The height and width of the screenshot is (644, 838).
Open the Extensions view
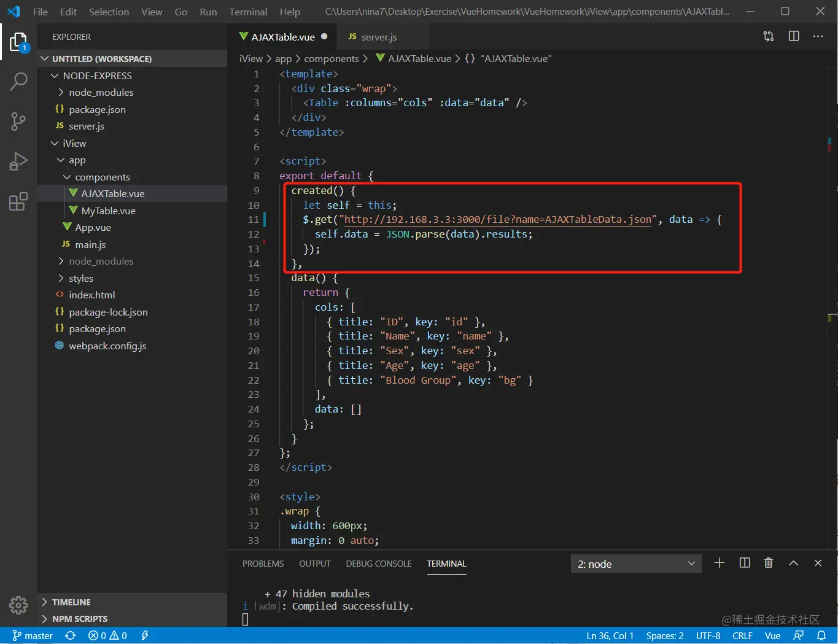[x=18, y=201]
